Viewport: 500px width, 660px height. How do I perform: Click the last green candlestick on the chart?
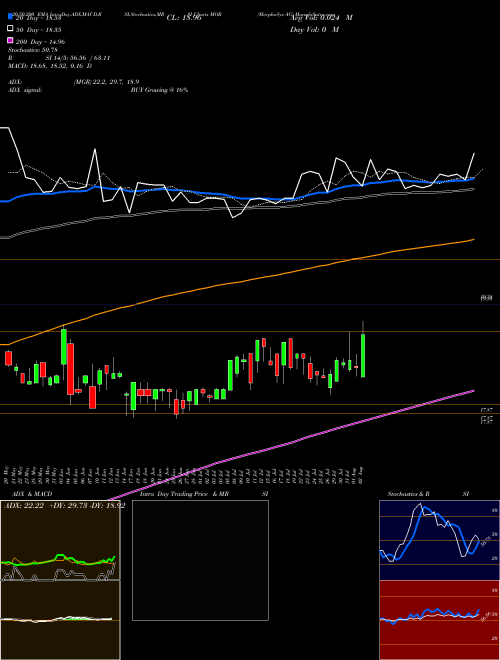[x=363, y=355]
